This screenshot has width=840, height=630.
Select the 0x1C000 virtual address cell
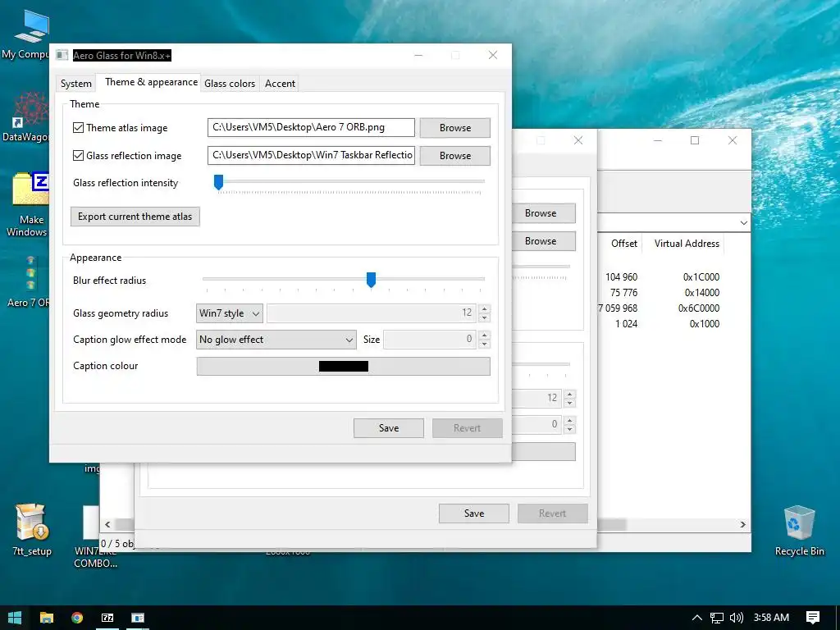pos(701,277)
